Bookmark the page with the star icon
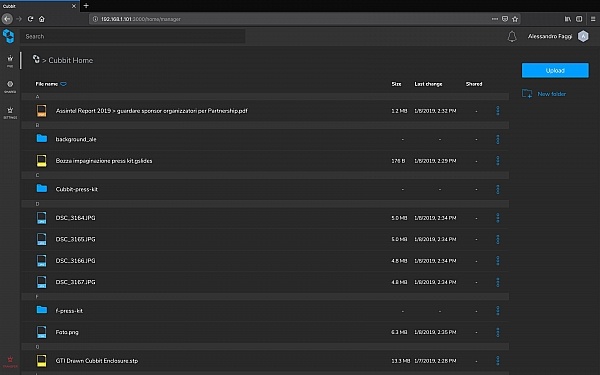This screenshot has height=375, width=600. [x=515, y=19]
